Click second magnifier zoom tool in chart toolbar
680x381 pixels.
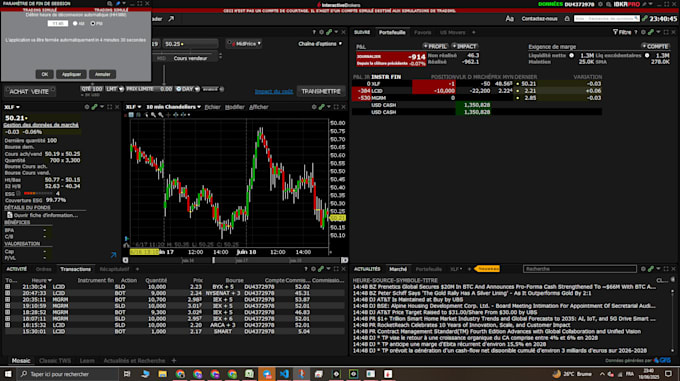(x=161, y=115)
